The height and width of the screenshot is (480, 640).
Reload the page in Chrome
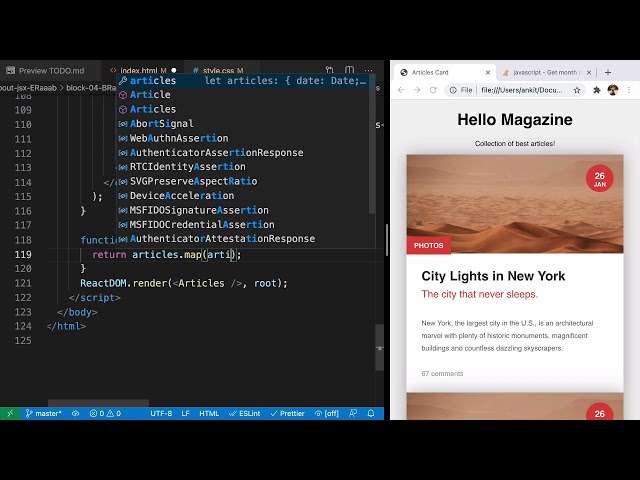point(433,90)
